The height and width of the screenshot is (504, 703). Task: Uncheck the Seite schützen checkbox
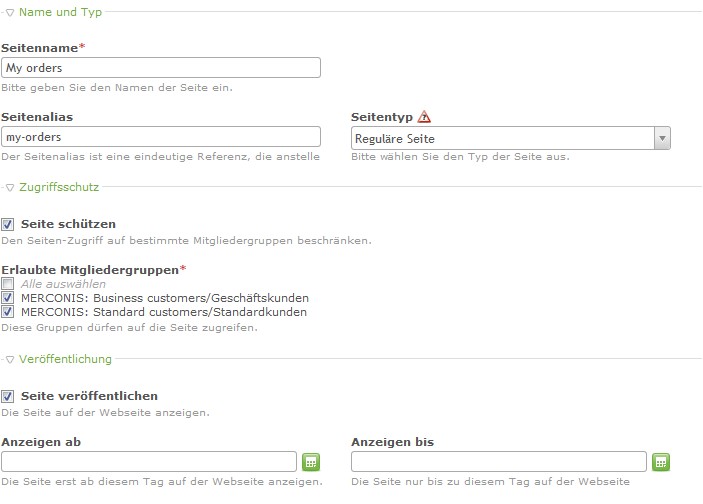click(8, 224)
